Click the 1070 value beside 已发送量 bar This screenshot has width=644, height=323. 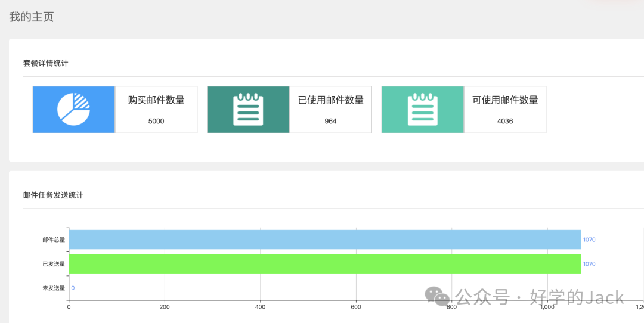click(589, 264)
